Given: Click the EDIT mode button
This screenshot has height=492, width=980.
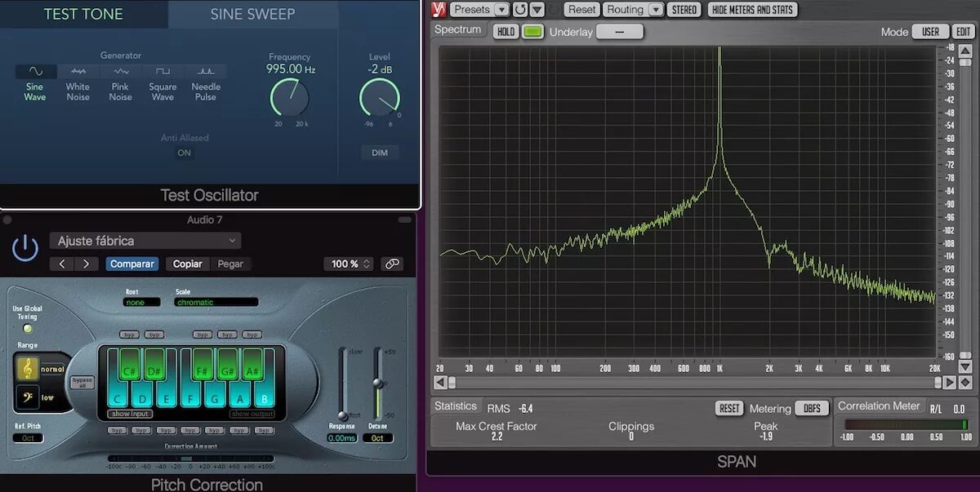Looking at the screenshot, I should [x=964, y=32].
